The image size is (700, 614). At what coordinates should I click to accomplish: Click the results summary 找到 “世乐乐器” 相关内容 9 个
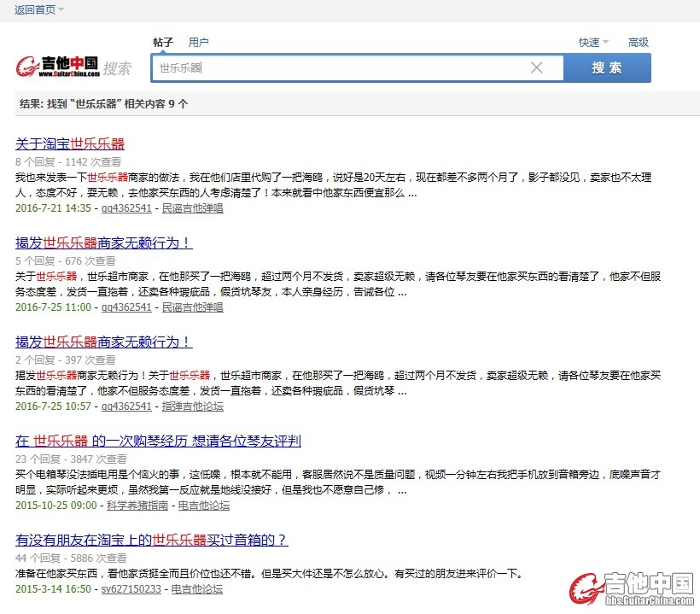click(x=118, y=103)
